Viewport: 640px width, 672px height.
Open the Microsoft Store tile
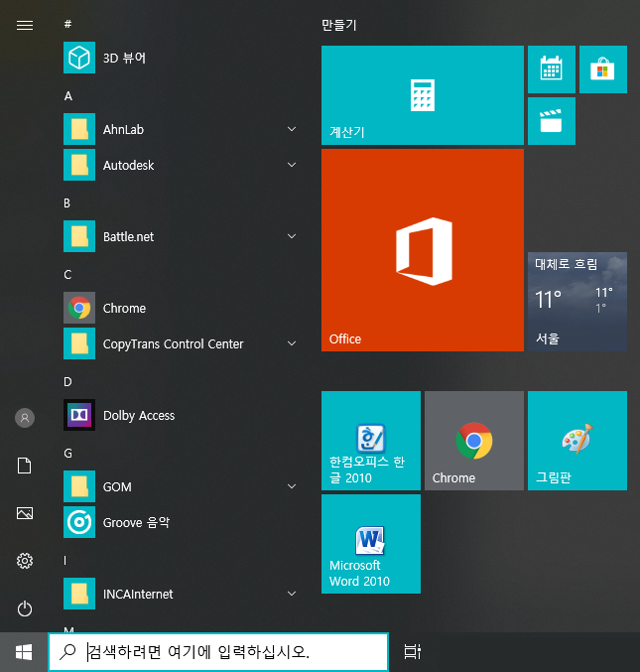click(x=603, y=69)
